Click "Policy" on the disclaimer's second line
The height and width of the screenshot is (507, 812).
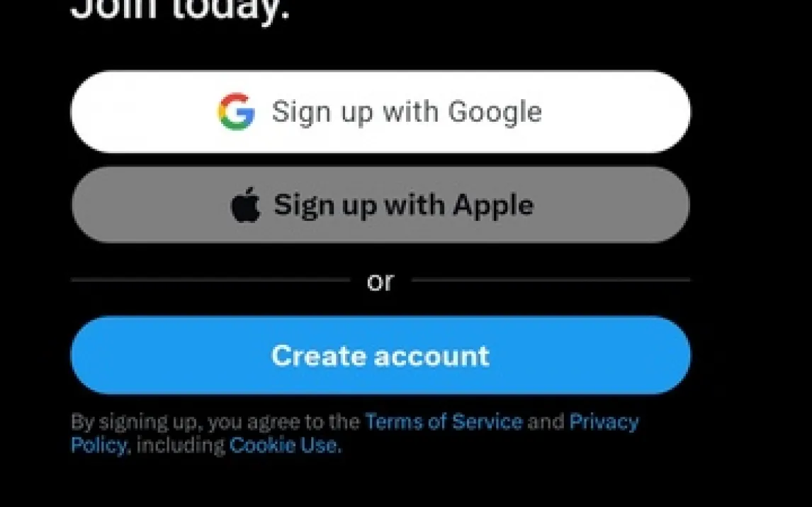99,445
